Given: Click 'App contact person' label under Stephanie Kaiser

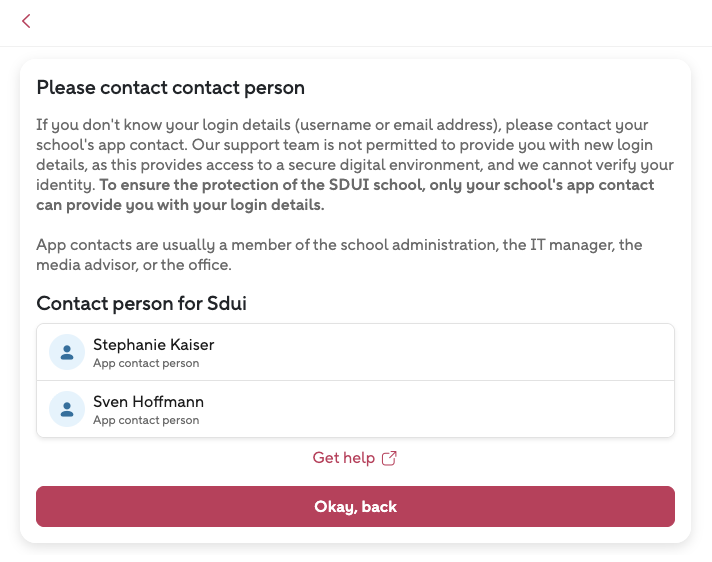Looking at the screenshot, I should (x=146, y=364).
